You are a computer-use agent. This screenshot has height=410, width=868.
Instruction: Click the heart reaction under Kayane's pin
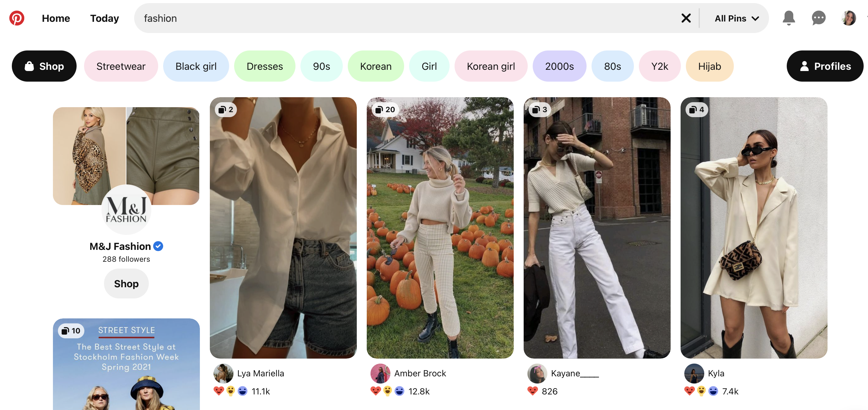point(533,391)
